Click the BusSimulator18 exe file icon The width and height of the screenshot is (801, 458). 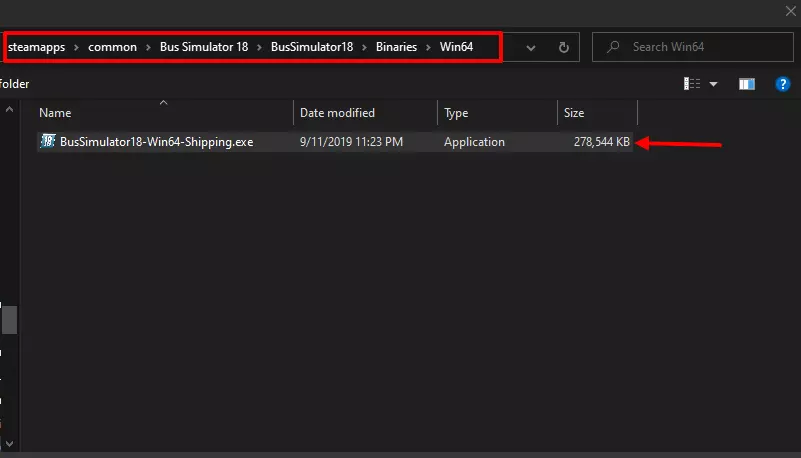pyautogui.click(x=48, y=141)
